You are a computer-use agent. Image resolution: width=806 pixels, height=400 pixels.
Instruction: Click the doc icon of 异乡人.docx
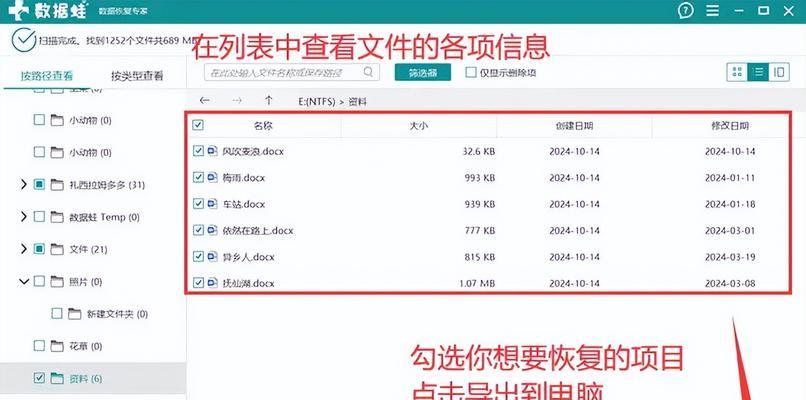(x=213, y=257)
